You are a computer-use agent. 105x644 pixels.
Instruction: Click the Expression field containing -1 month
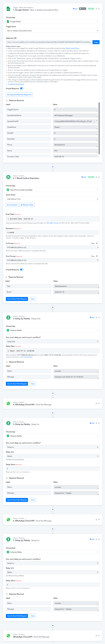(x=53, y=232)
